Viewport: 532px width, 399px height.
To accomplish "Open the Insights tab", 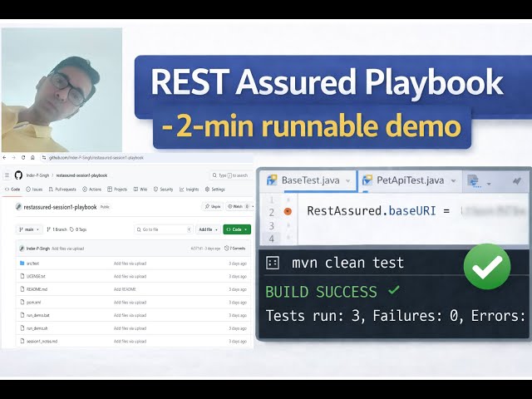I will click(x=190, y=190).
